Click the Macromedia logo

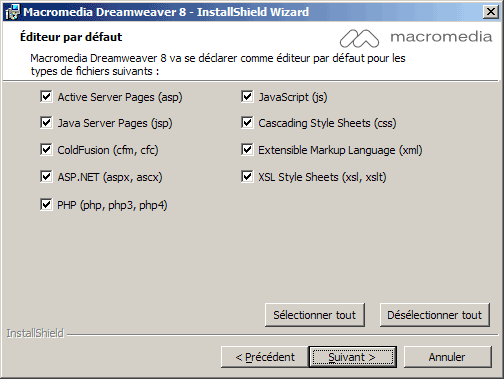pos(415,38)
